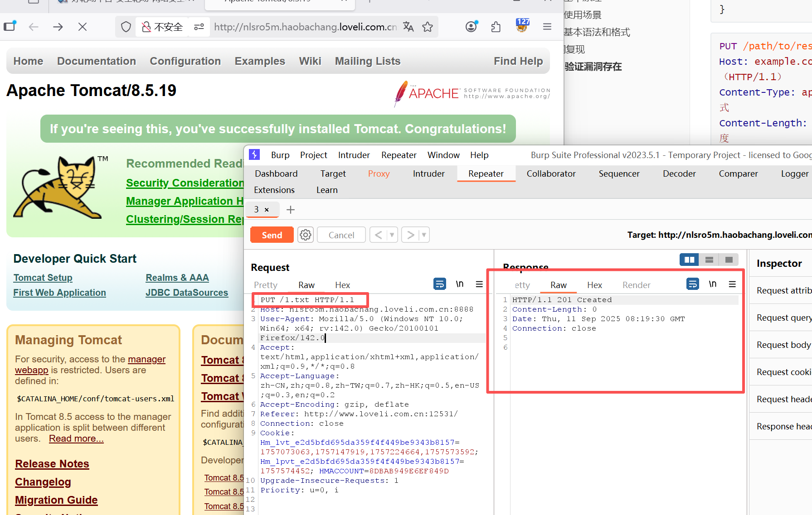
Task: Open the Project menu
Action: pyautogui.click(x=313, y=155)
